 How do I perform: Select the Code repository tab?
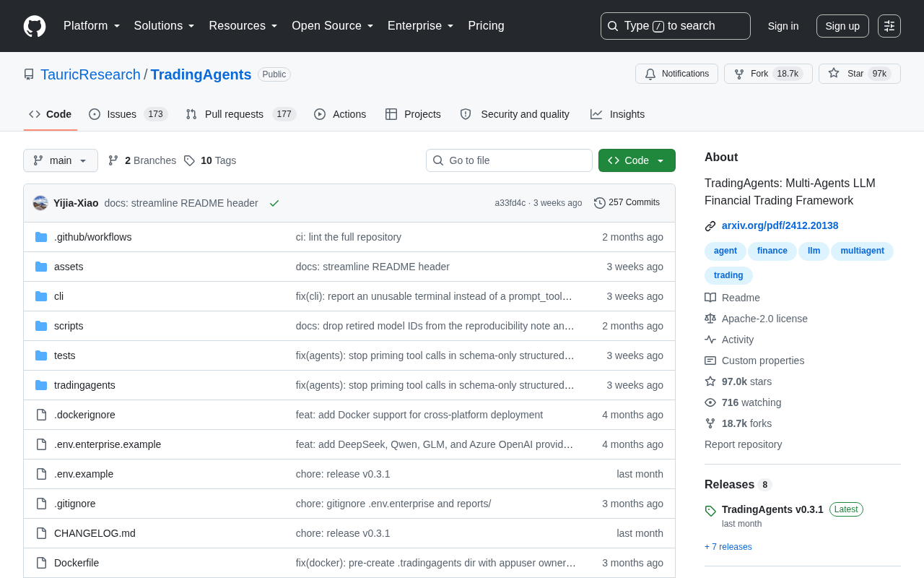51,114
